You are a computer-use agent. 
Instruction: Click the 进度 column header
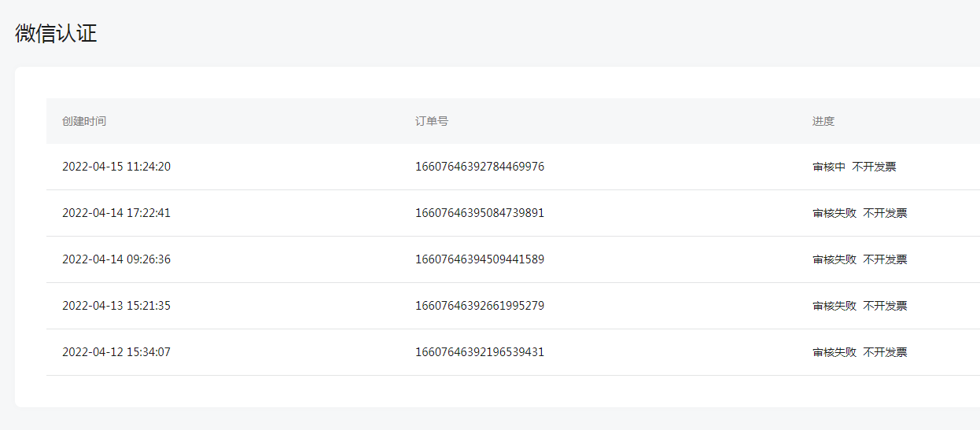click(x=823, y=121)
